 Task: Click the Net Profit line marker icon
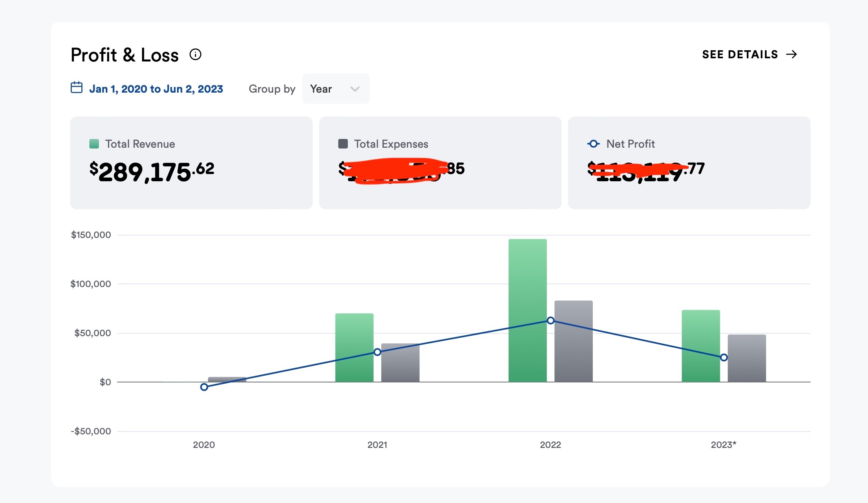pos(593,144)
